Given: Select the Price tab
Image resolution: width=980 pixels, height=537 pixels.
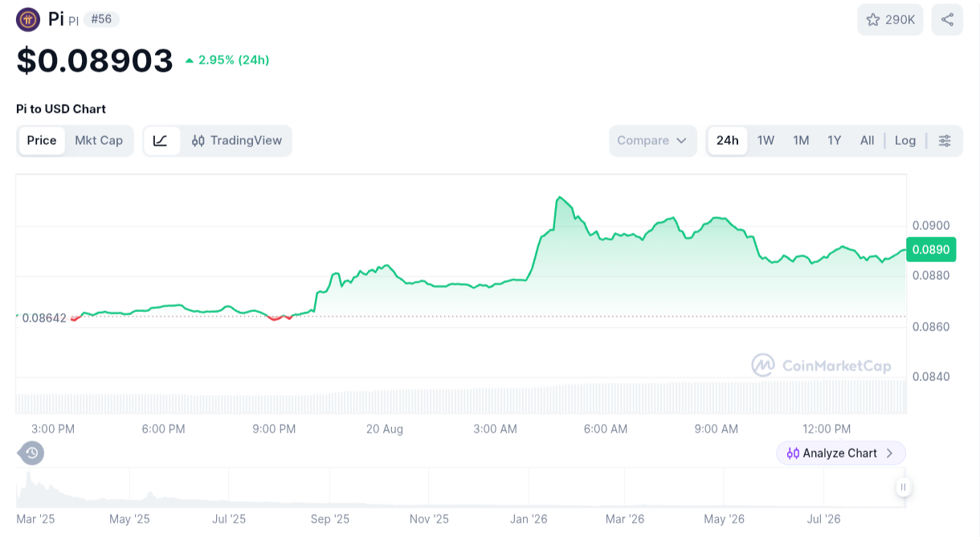Looking at the screenshot, I should click(42, 141).
